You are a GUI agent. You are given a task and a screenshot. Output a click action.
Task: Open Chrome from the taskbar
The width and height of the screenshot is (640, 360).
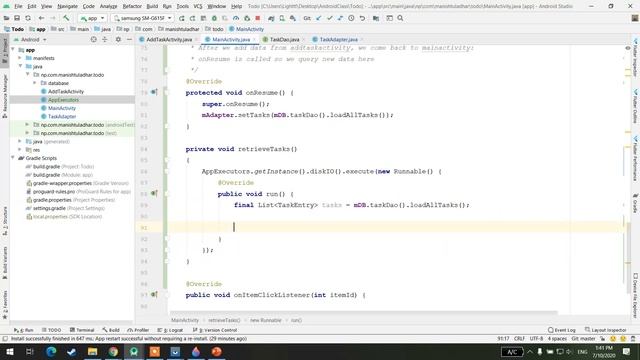click(113, 351)
